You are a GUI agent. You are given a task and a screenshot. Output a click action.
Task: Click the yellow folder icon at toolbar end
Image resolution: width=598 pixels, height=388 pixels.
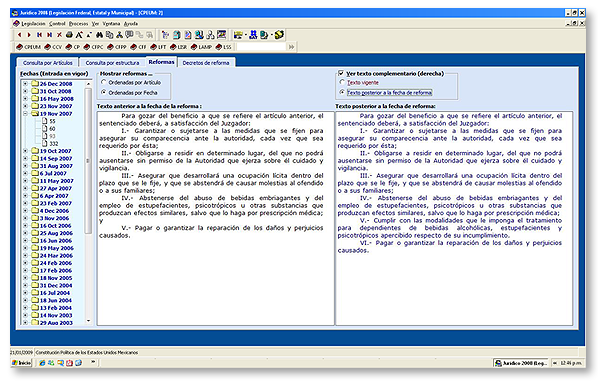279,35
